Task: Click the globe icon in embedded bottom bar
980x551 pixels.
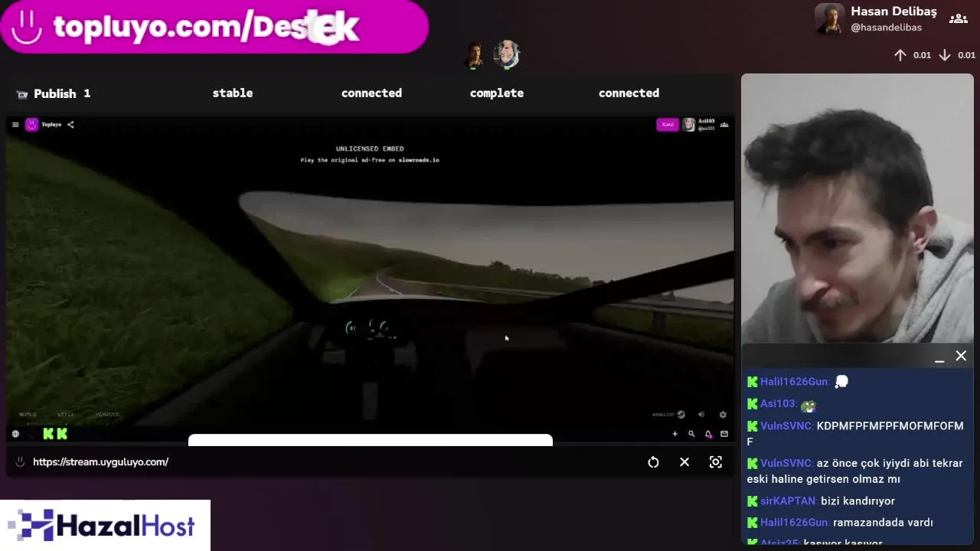Action: coord(15,434)
